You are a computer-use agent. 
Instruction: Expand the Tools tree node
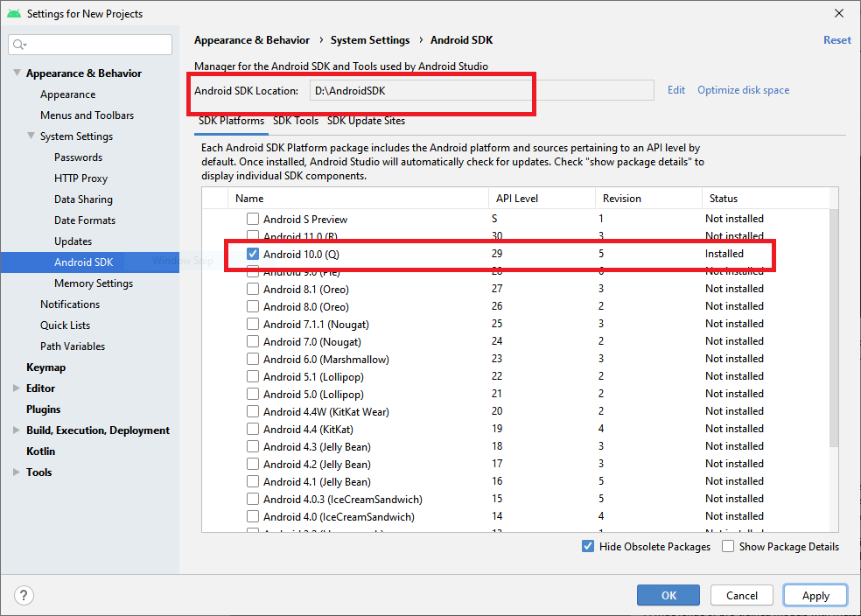[17, 472]
